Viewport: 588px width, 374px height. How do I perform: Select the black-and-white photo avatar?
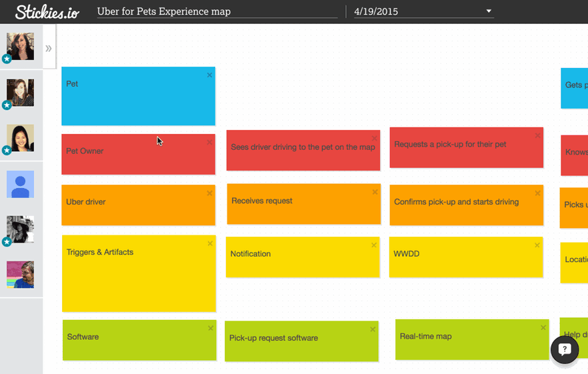click(20, 229)
